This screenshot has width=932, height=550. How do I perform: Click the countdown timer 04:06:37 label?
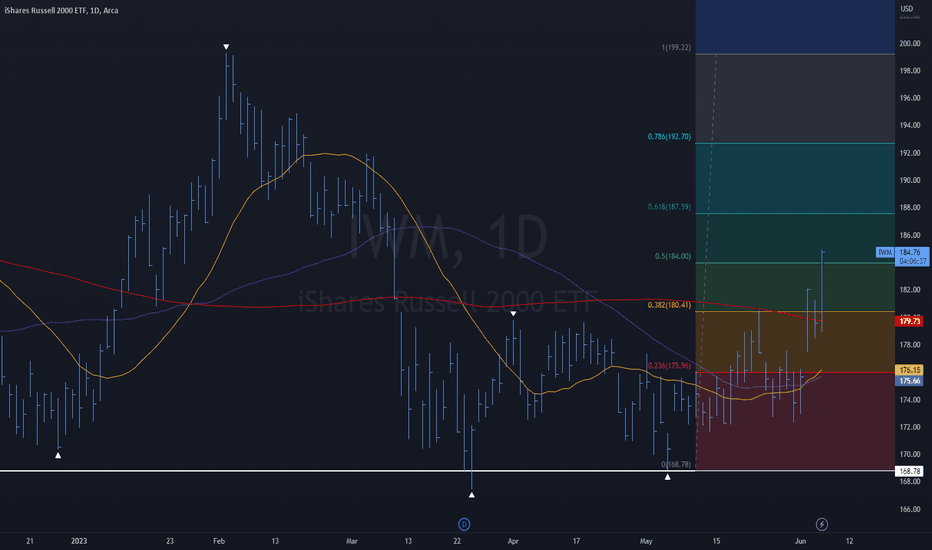point(912,261)
